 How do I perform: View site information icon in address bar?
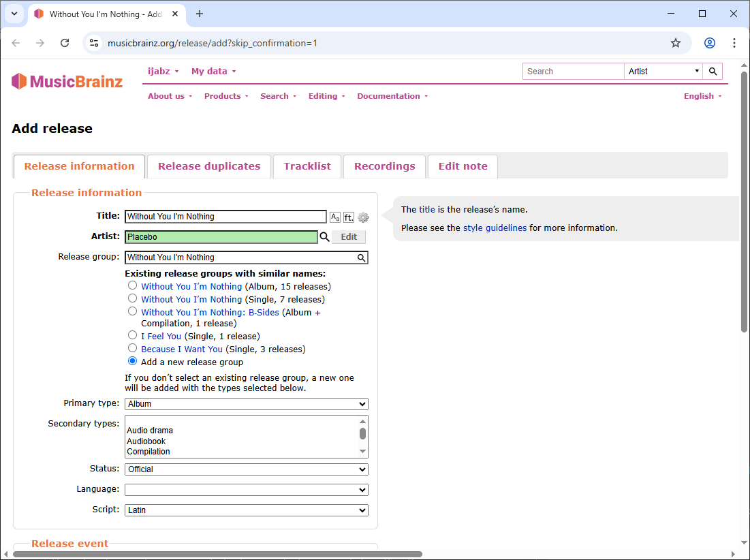94,43
